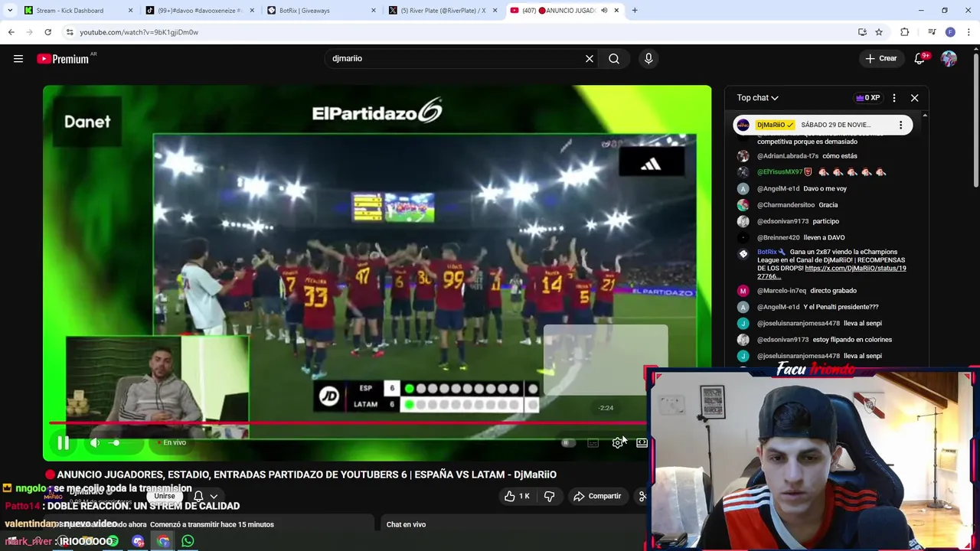Like the video with thumbs up
980x551 pixels.
[x=517, y=496]
